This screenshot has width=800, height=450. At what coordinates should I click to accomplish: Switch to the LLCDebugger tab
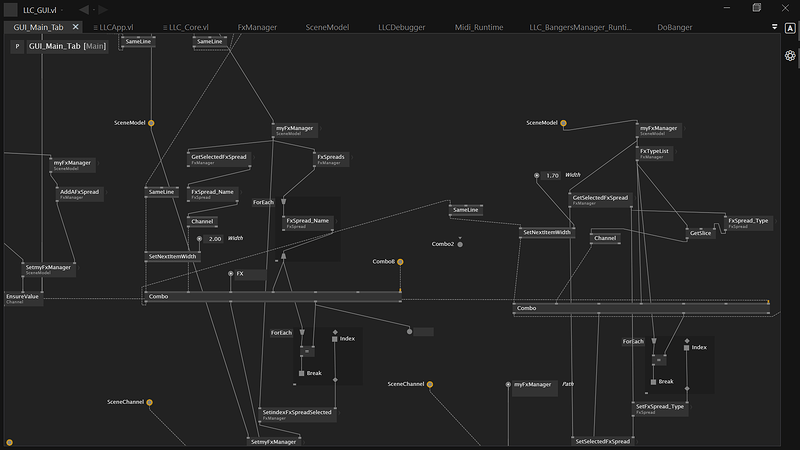click(400, 28)
